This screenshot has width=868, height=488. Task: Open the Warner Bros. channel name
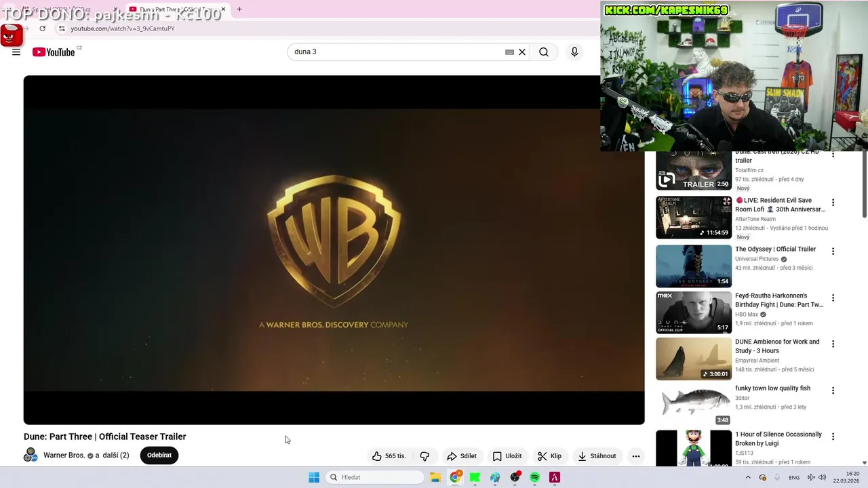[x=64, y=455]
